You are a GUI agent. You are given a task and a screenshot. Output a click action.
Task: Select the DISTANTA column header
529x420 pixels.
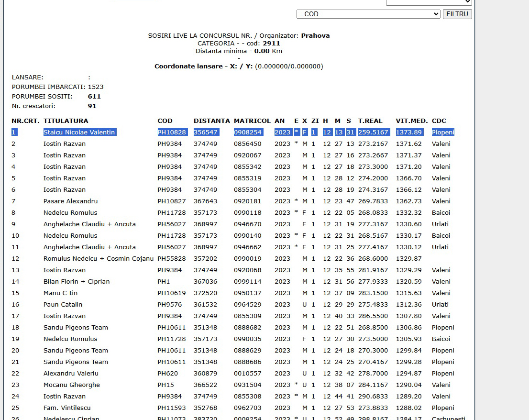(211, 121)
